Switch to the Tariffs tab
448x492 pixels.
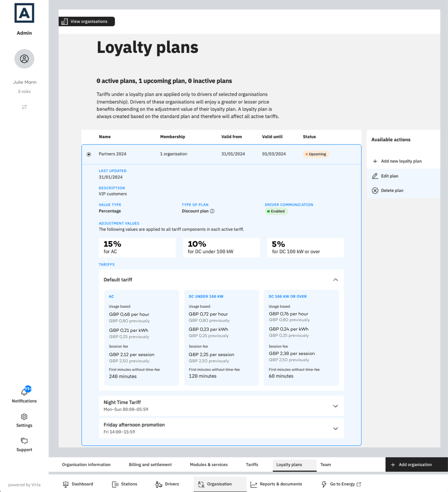(252, 464)
